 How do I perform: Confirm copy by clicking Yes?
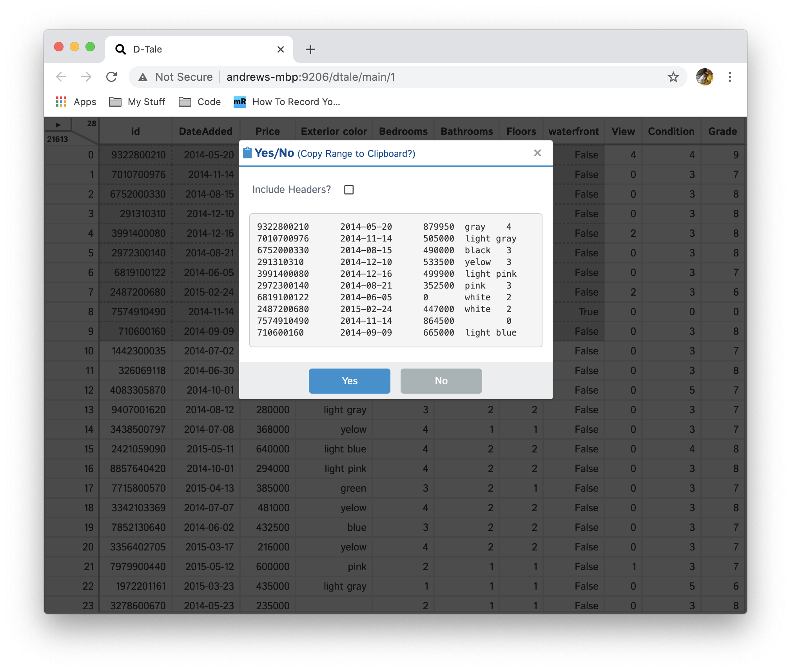(349, 381)
